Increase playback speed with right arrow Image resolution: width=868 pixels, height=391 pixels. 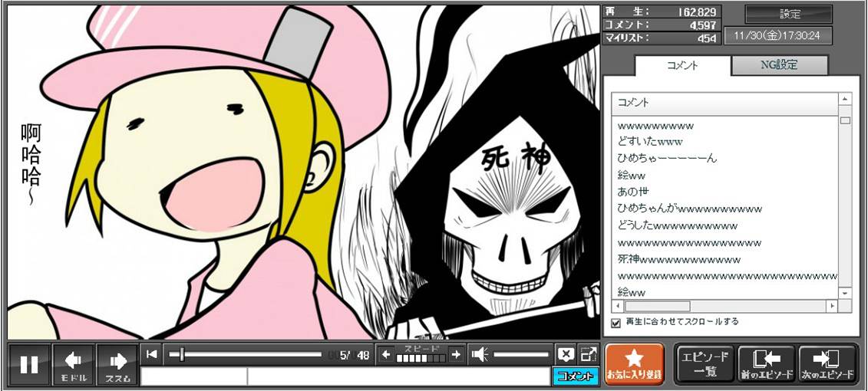[x=456, y=354]
